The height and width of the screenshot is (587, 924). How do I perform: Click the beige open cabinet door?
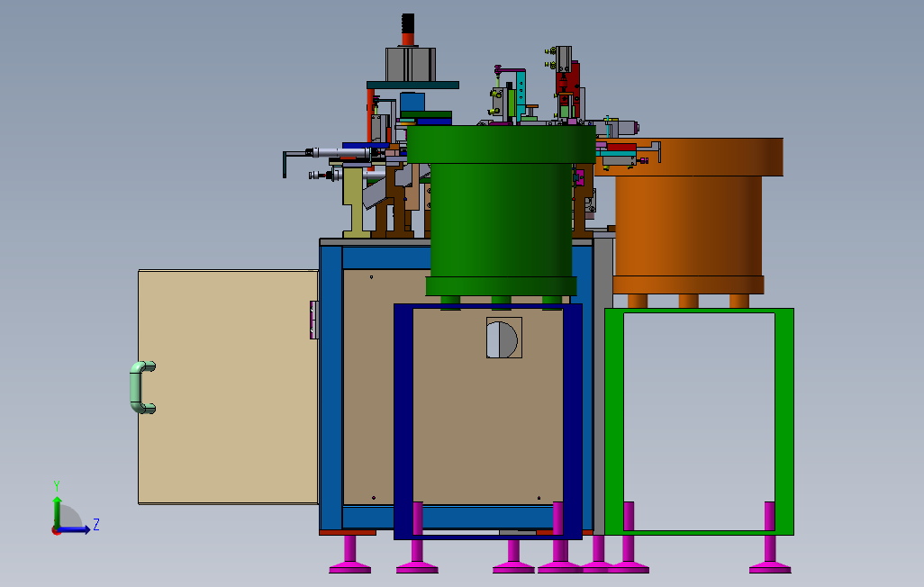pyautogui.click(x=228, y=386)
